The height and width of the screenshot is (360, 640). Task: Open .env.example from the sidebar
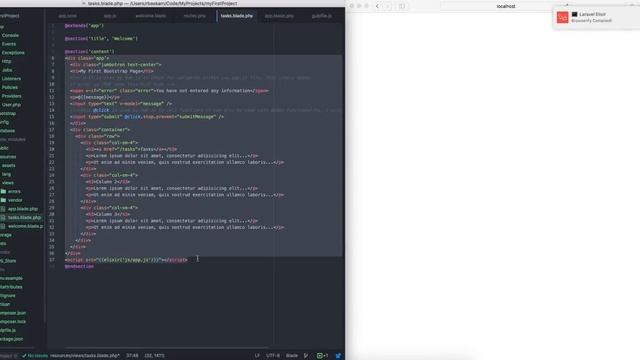pos(11,278)
